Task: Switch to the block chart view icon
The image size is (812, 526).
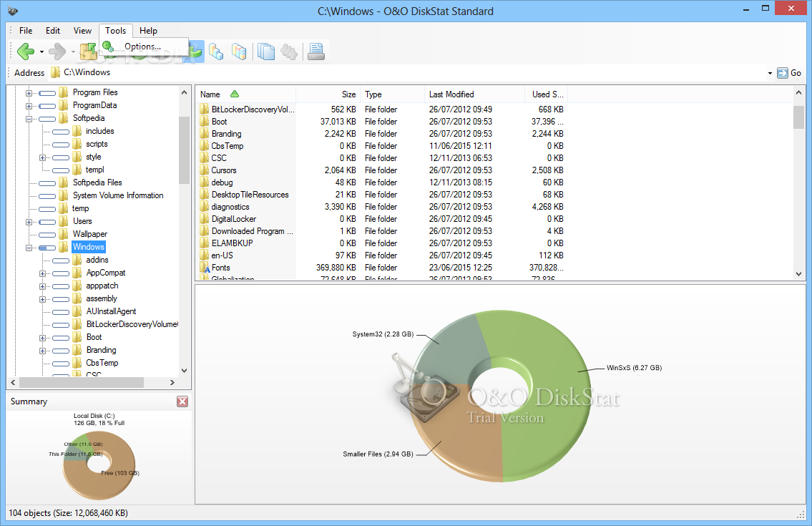Action: (239, 52)
